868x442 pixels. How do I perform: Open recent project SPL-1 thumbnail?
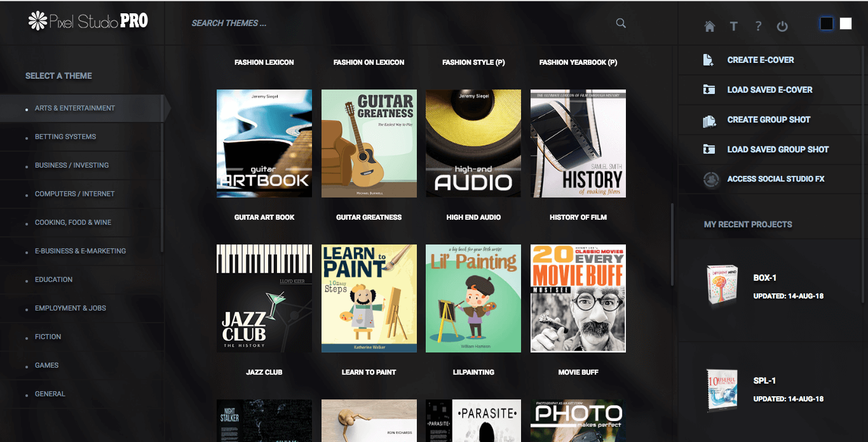pos(722,389)
